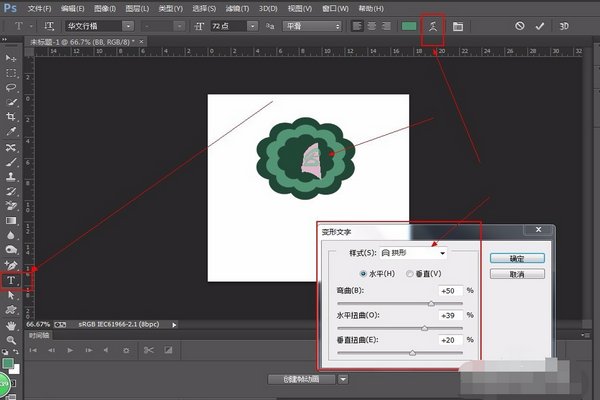Toggle timeline audio playback speaker
The image size is (600, 400).
(x=106, y=350)
